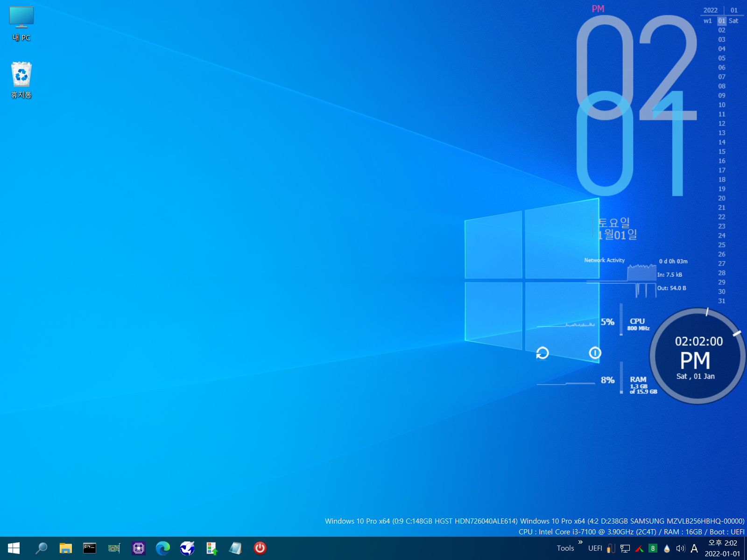The width and height of the screenshot is (747, 560).
Task: Open the icon with green up arrow
Action: click(211, 548)
